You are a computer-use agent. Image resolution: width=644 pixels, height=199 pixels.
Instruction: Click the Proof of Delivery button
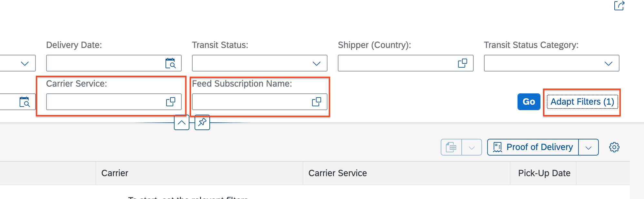coord(533,147)
